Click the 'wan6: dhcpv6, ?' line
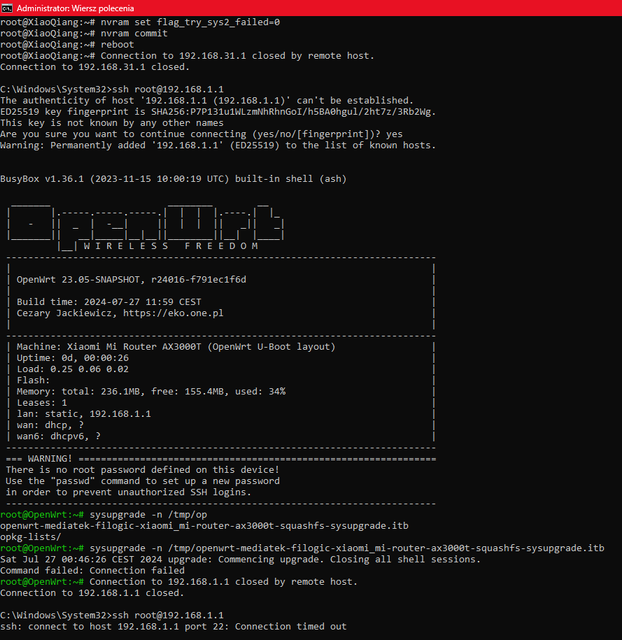The image size is (622, 640). (x=58, y=436)
